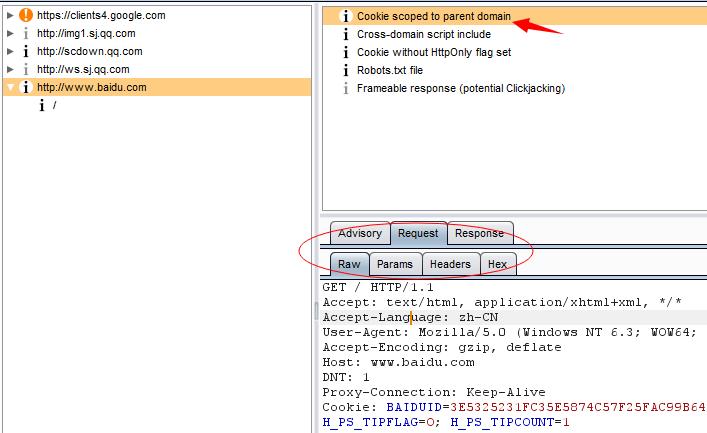The image size is (707, 433).
Task: Collapse the www.baidu.com tree node
Action: (10, 87)
